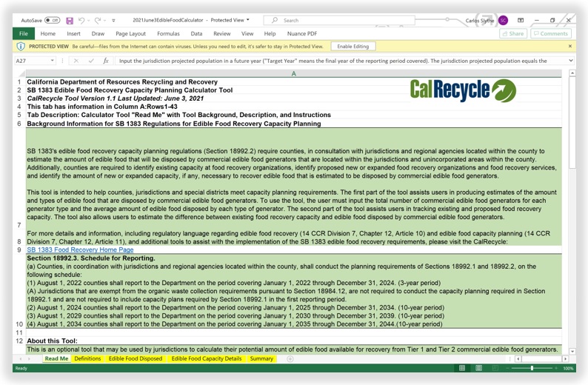Image resolution: width=588 pixels, height=385 pixels.
Task: Open the Redo history dropdown arrow
Action: [x=104, y=21]
